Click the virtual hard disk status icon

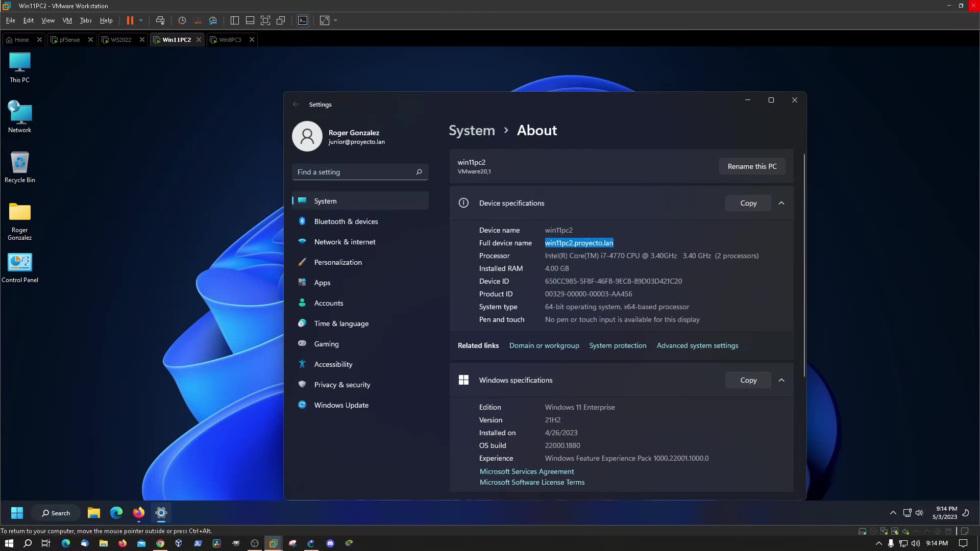click(863, 531)
